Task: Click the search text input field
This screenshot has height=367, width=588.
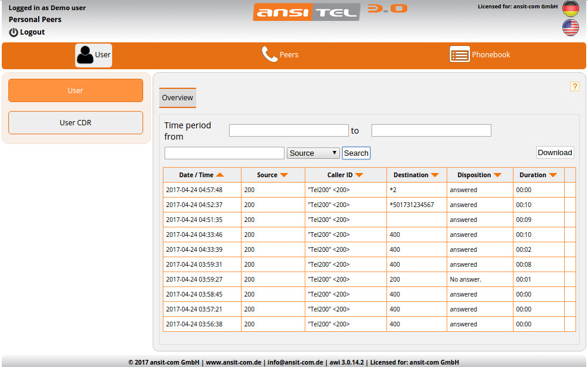Action: 224,153
